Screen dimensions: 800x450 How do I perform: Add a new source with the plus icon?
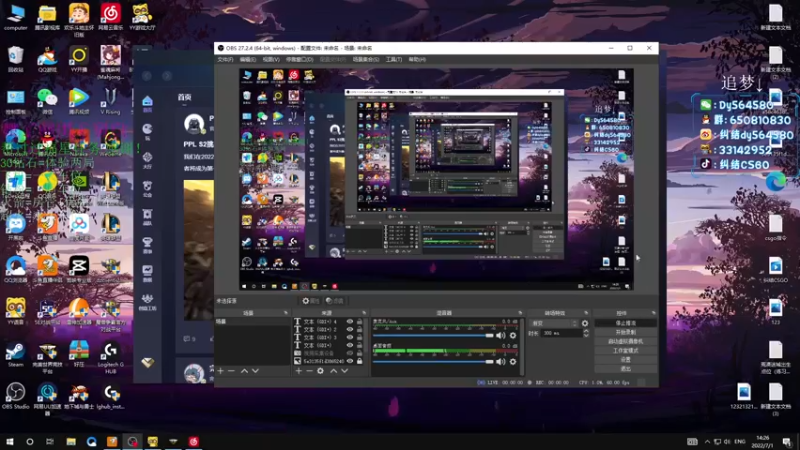pyautogui.click(x=298, y=371)
